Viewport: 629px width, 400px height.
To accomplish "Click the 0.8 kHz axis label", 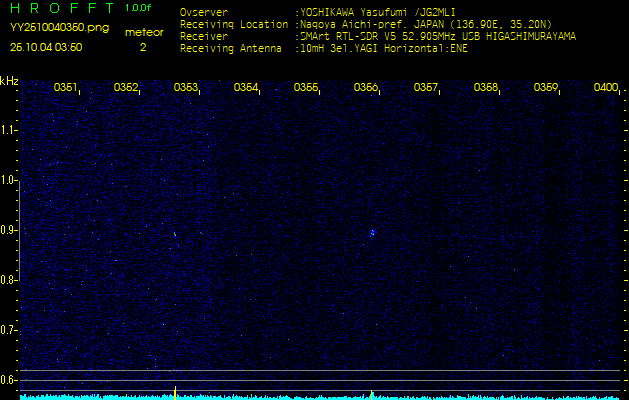I will (x=8, y=280).
